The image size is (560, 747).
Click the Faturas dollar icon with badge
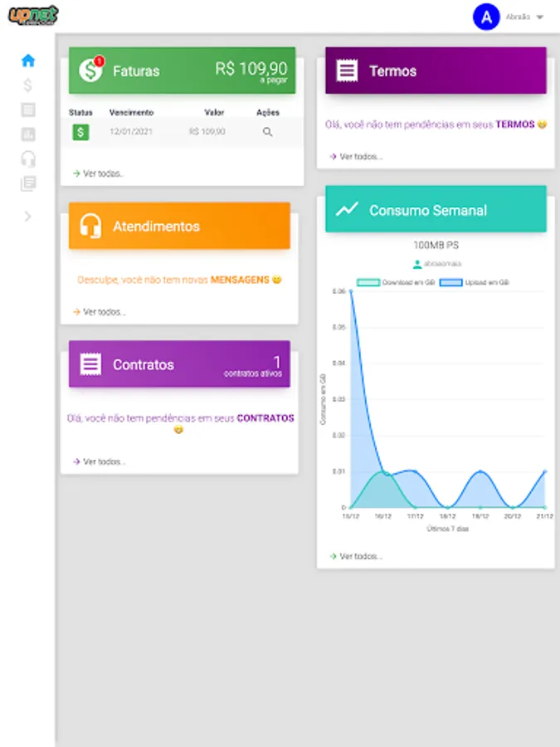(x=91, y=70)
